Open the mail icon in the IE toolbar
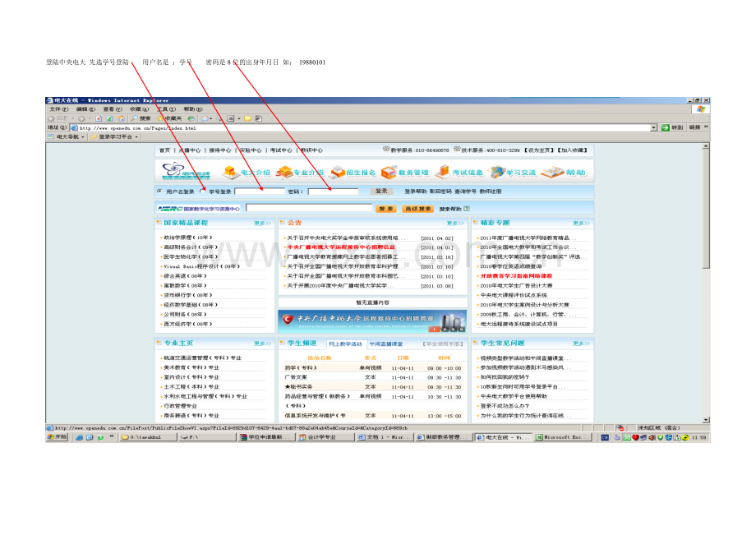Viewport: 756px width, 535px height. [205, 118]
